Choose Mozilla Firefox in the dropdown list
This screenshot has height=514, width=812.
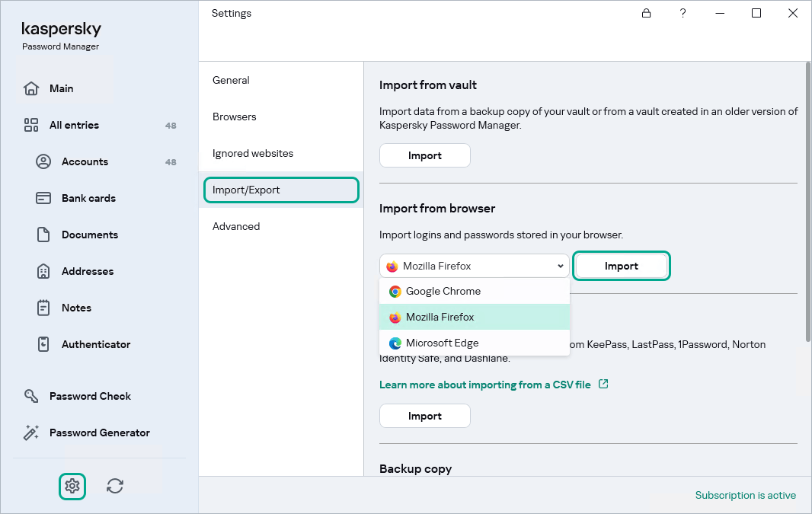(x=475, y=317)
